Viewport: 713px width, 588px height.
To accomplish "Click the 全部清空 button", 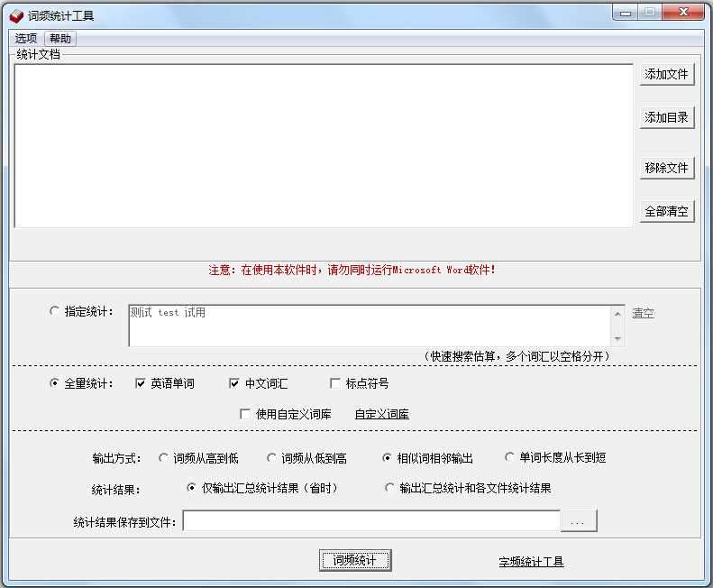I will pos(667,211).
